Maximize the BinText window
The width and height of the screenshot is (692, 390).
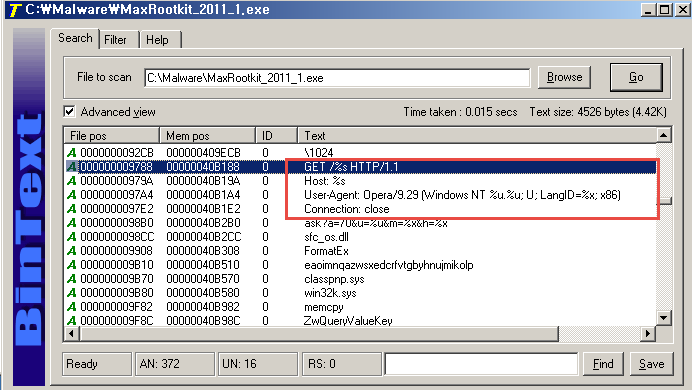[664, 10]
